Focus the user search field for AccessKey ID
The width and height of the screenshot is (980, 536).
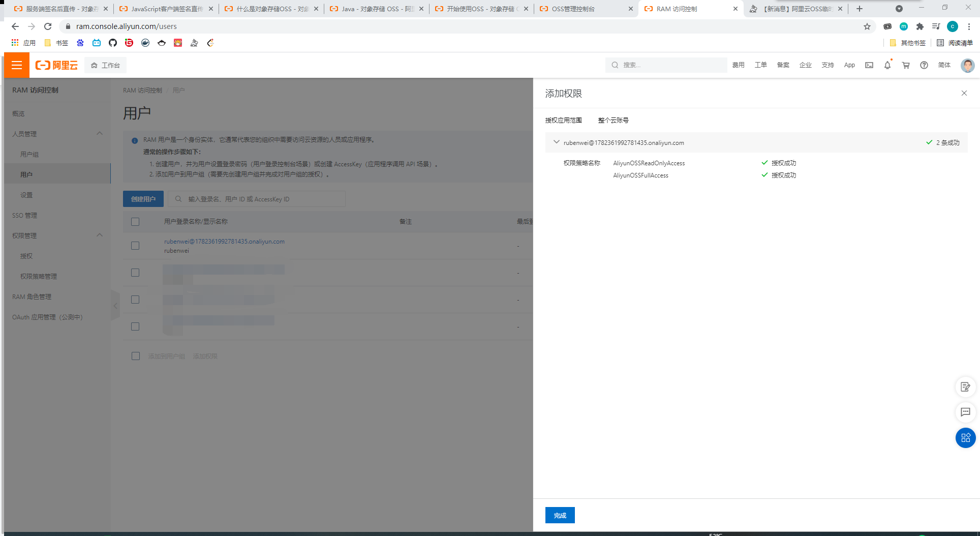(x=257, y=199)
